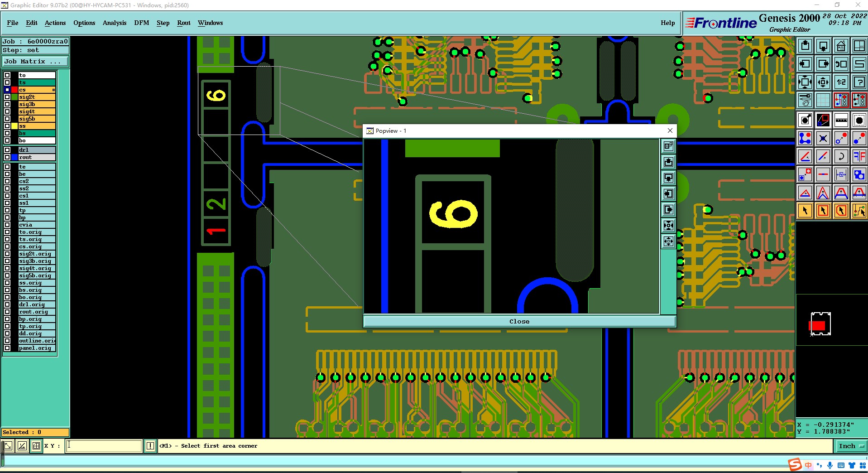Toggle the checkbox for layer 'ss'
Image resolution: width=868 pixels, height=473 pixels.
pos(7,126)
